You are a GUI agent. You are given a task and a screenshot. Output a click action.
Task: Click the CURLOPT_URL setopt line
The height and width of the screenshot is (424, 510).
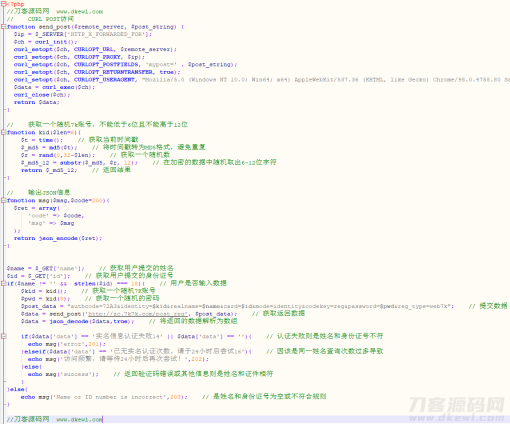(x=95, y=49)
